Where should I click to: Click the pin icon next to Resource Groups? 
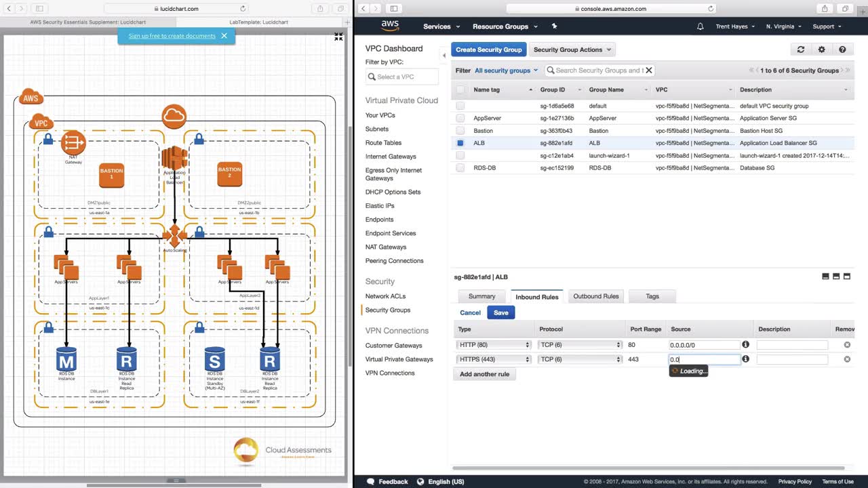pyautogui.click(x=554, y=26)
